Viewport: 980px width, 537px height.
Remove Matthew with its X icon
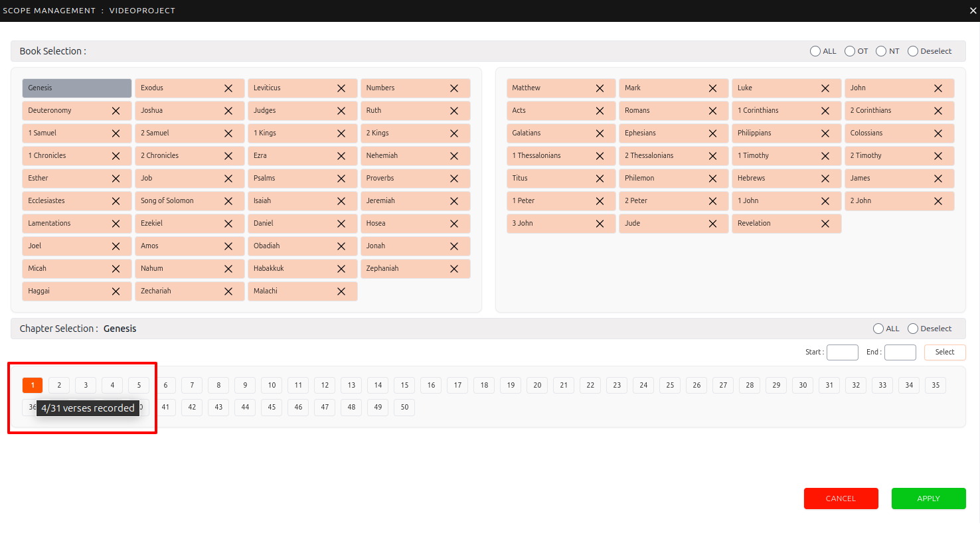600,88
